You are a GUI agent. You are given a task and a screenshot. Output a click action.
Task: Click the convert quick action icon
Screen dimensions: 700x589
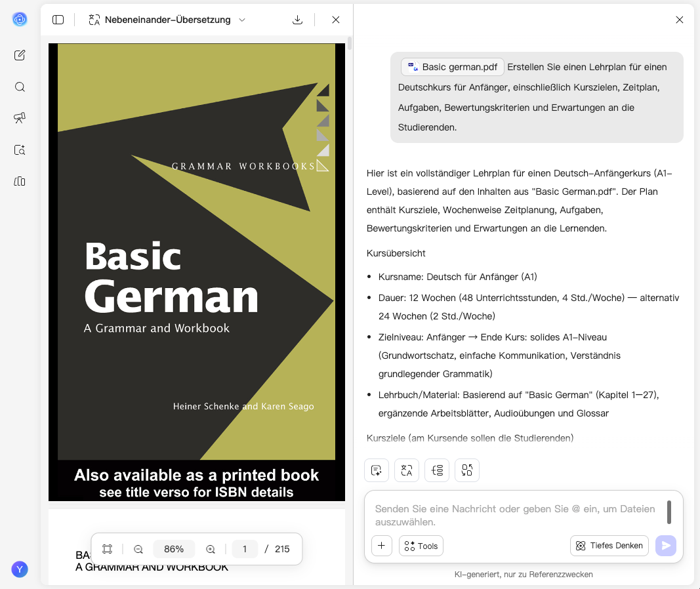tap(467, 470)
